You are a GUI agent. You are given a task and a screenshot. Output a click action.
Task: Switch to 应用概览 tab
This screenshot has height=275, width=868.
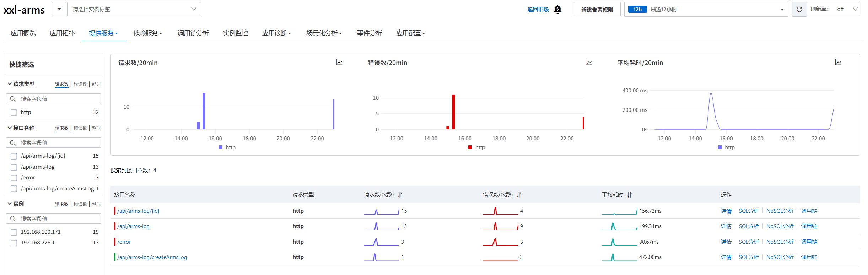pos(23,33)
